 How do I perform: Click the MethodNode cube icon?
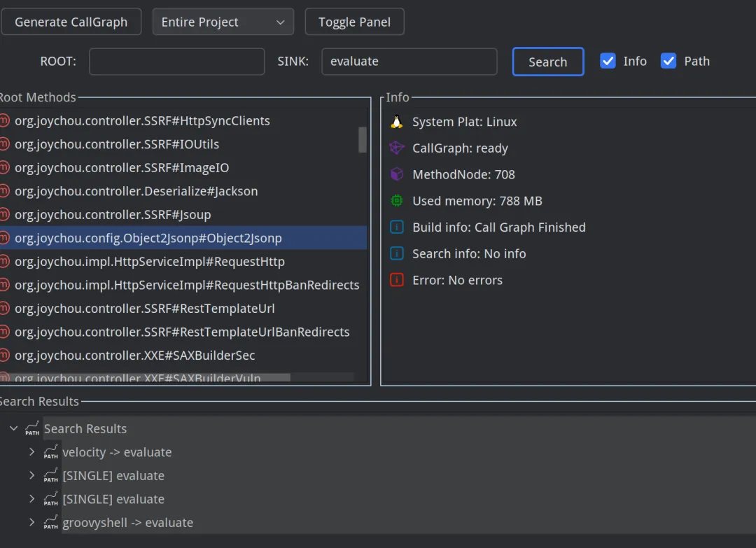397,174
